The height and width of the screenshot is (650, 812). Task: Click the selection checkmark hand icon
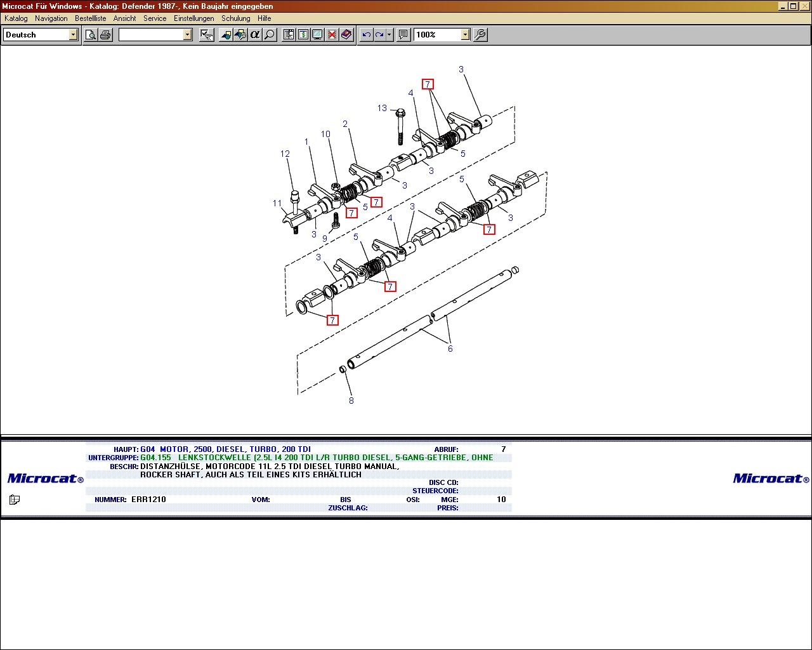coord(207,34)
